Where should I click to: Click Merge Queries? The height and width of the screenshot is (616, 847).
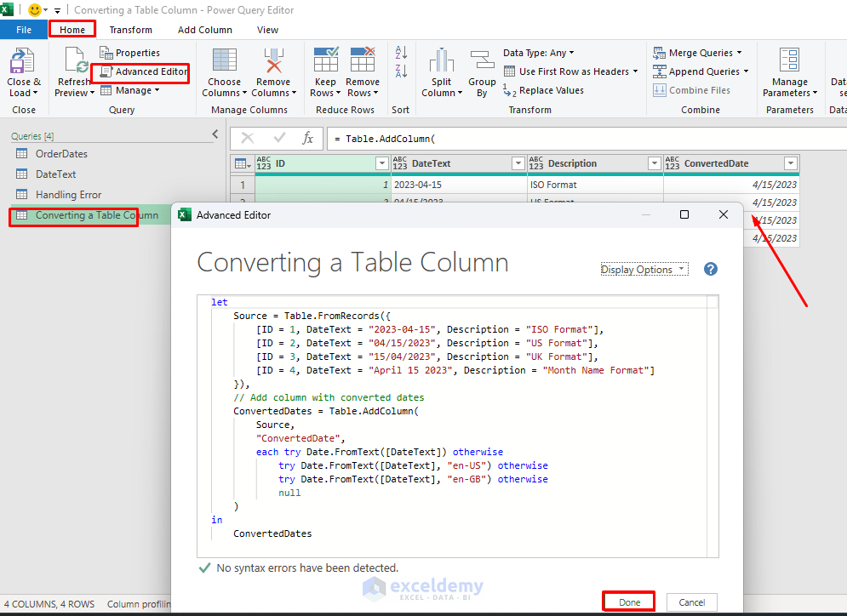697,53
